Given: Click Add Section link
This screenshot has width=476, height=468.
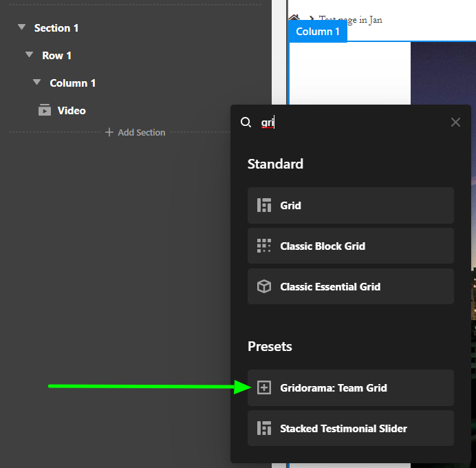Looking at the screenshot, I should [136, 132].
